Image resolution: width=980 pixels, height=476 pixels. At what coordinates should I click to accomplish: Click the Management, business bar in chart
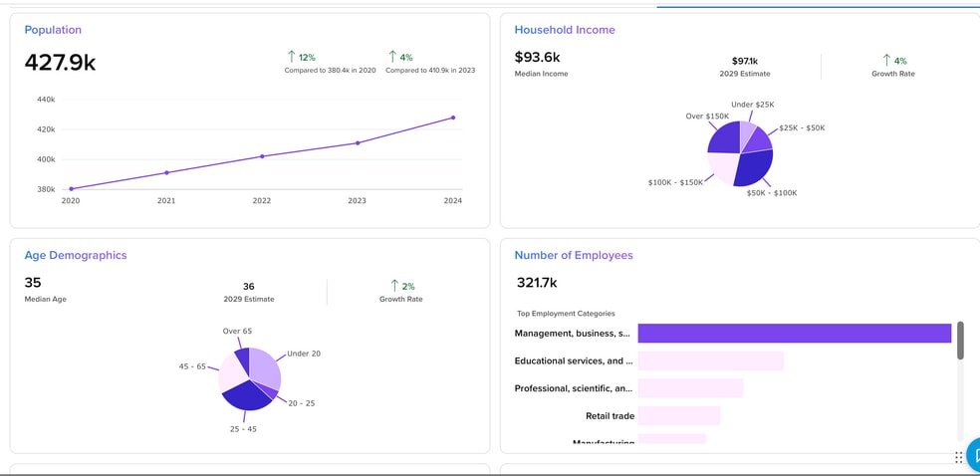(x=794, y=334)
